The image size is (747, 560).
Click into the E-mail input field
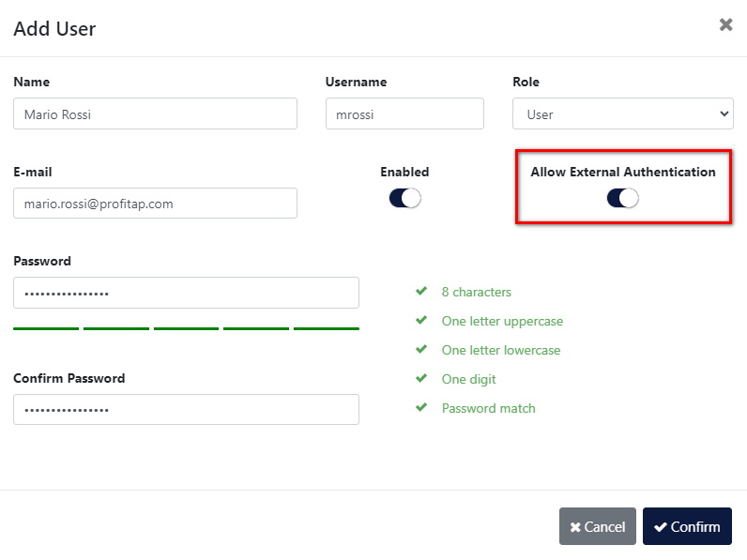155,203
